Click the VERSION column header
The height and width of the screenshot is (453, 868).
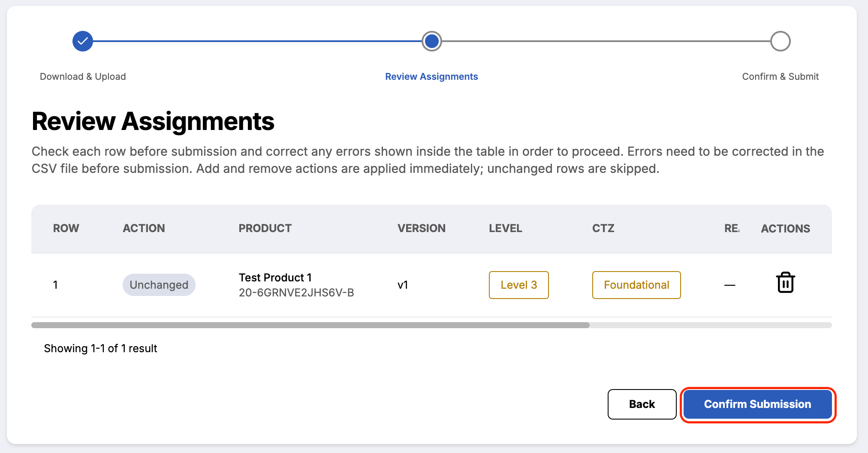point(422,228)
